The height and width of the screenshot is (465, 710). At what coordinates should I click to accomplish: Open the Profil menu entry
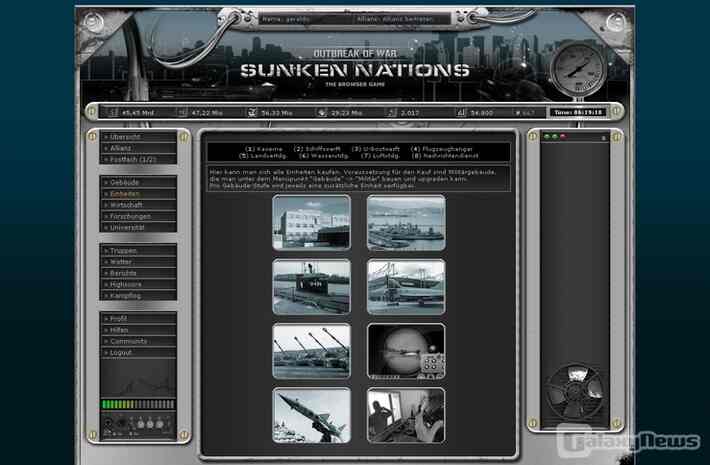(138, 319)
